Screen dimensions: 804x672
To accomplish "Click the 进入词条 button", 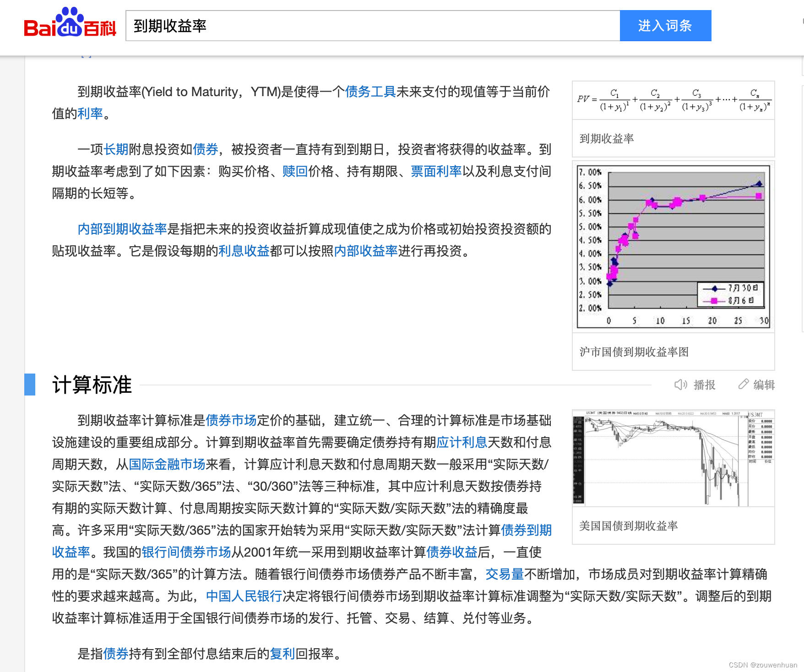I will click(665, 26).
